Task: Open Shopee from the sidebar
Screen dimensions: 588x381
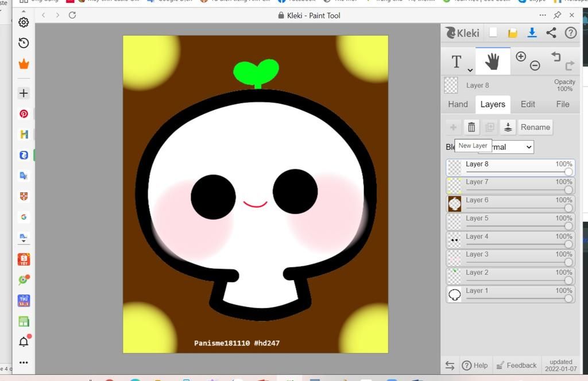Action: (24, 259)
